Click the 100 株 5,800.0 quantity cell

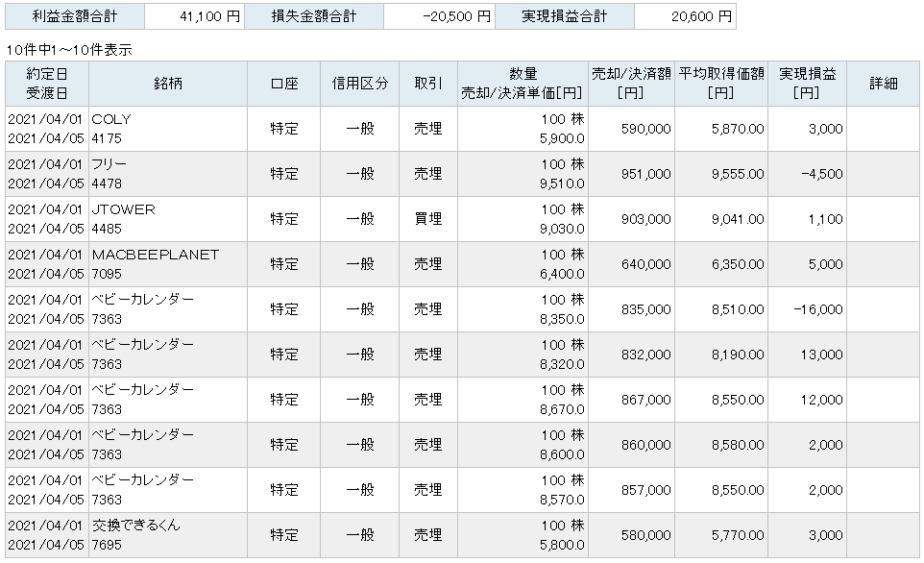tap(523, 535)
